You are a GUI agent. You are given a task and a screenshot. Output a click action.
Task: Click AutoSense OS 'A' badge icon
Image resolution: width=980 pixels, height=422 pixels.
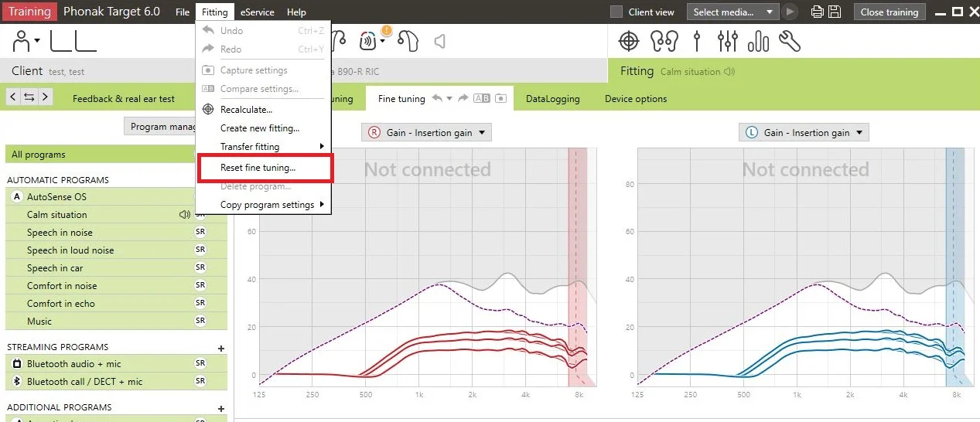[17, 197]
